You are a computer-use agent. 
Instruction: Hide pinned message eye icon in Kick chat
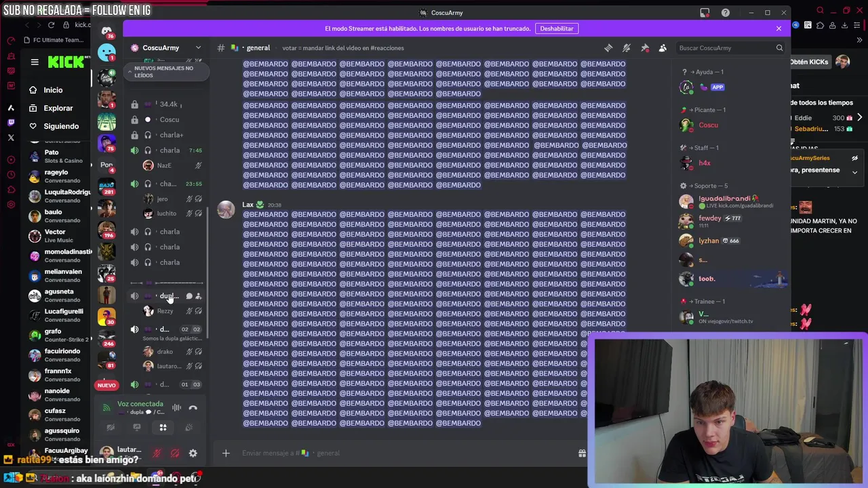[854, 158]
